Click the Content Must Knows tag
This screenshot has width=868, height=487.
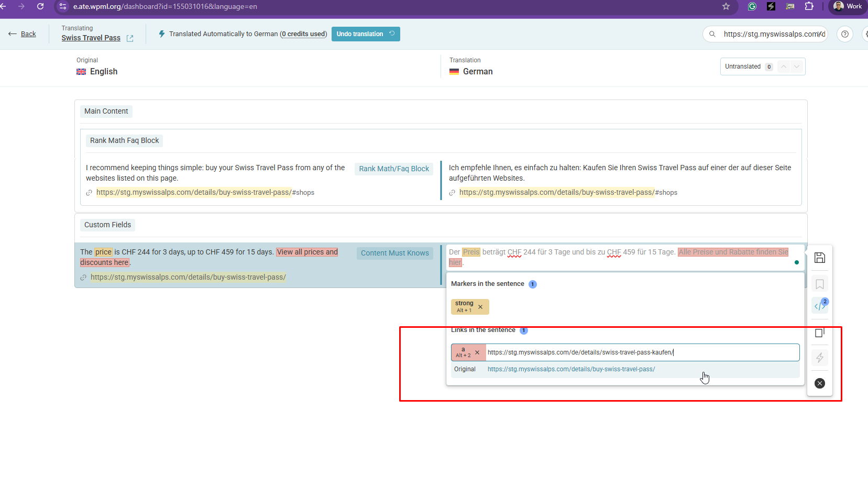pyautogui.click(x=395, y=253)
